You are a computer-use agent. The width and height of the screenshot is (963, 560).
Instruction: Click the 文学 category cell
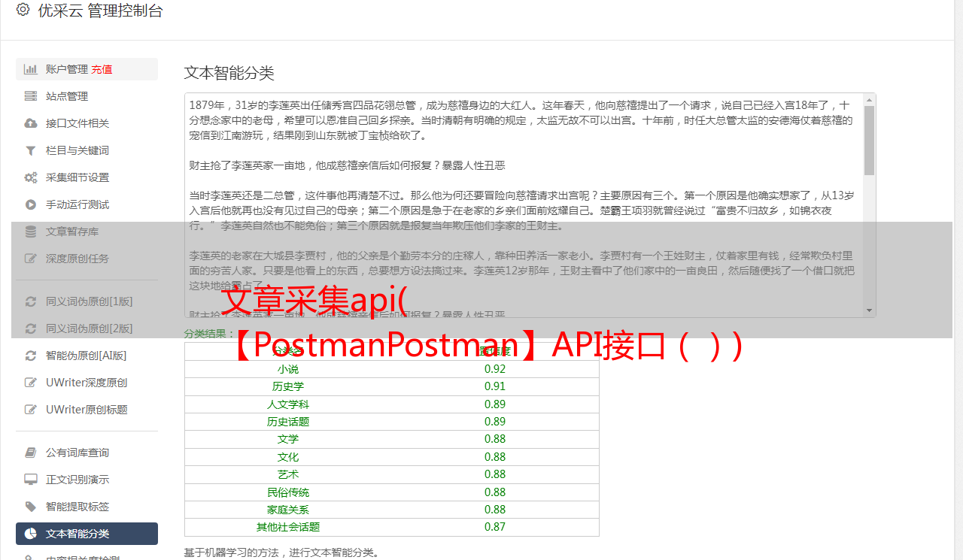pyautogui.click(x=288, y=439)
